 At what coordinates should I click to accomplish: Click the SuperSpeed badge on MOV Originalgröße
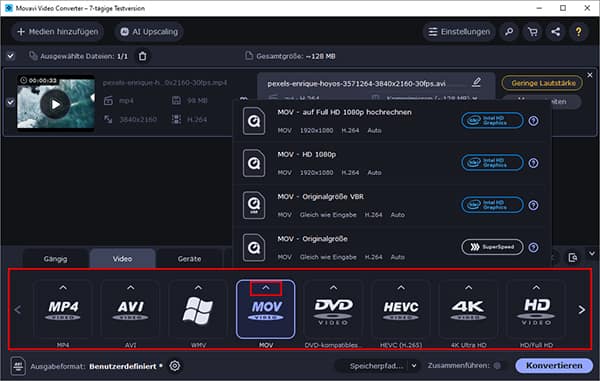coord(492,247)
